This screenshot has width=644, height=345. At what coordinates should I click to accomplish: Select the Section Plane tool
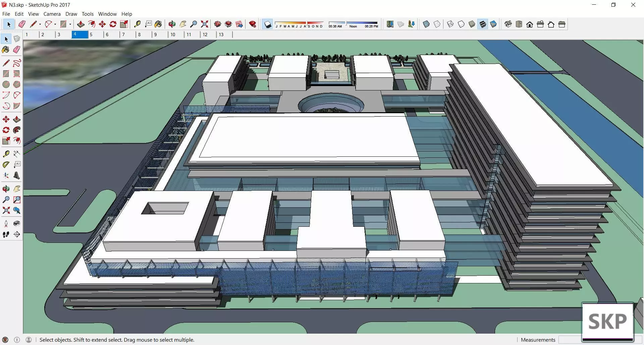[x=17, y=234]
